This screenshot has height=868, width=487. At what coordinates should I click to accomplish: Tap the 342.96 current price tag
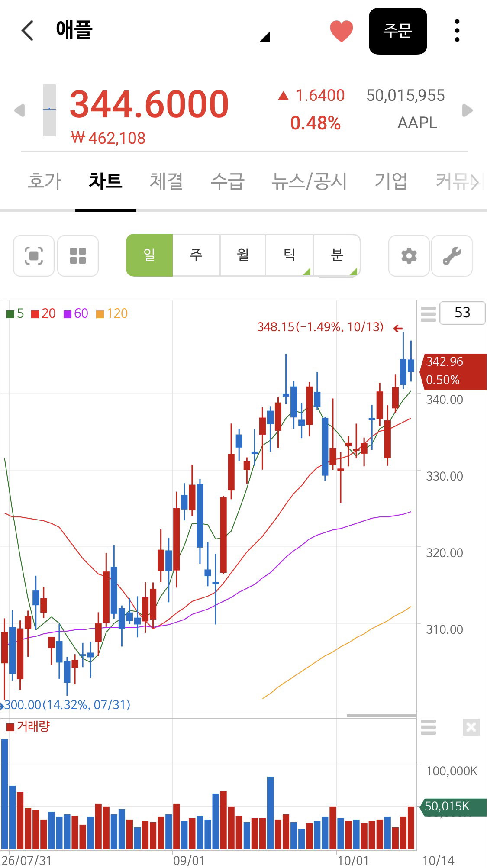(x=453, y=371)
